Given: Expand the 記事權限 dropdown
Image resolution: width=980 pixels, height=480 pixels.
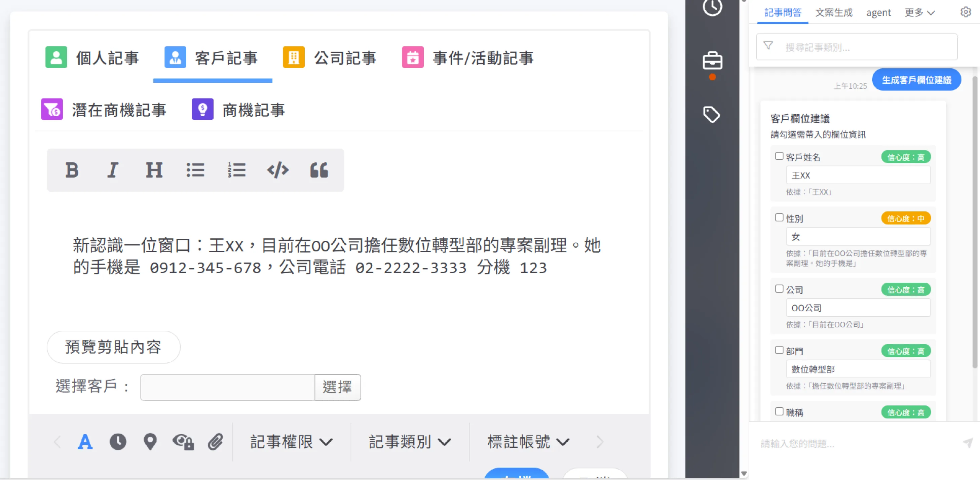Looking at the screenshot, I should 292,442.
